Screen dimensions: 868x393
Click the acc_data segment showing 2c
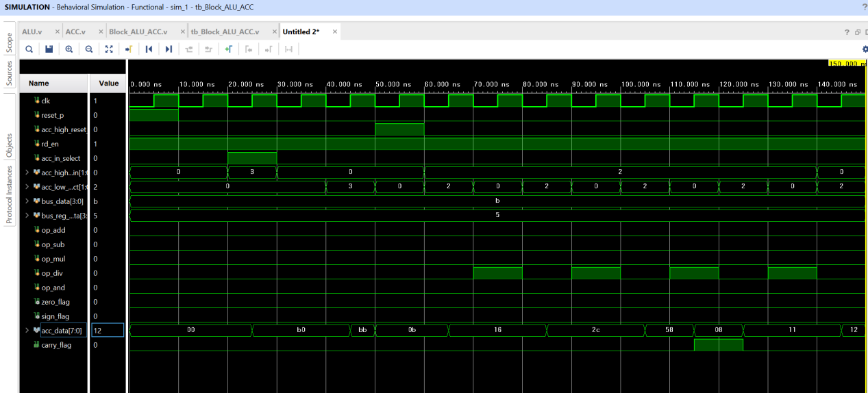595,331
